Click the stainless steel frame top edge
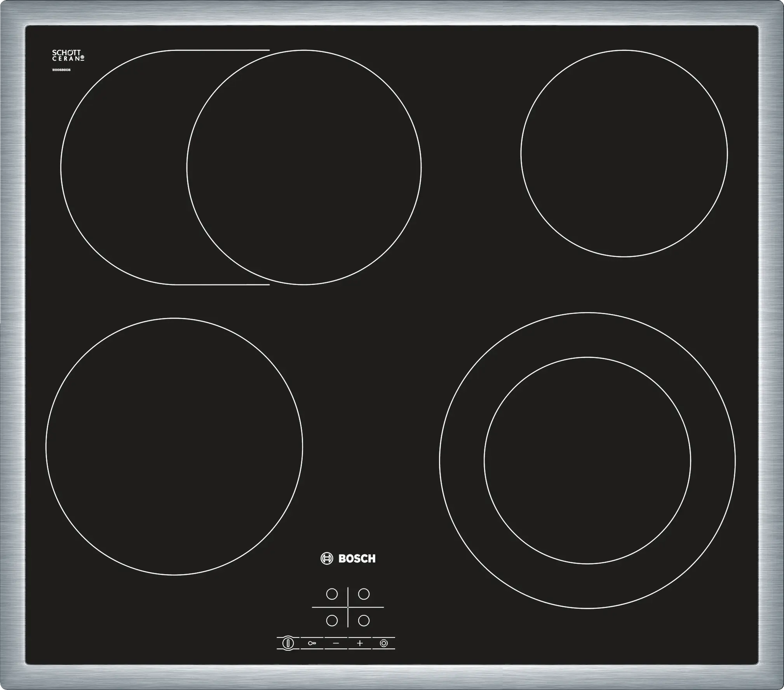 [392, 12]
